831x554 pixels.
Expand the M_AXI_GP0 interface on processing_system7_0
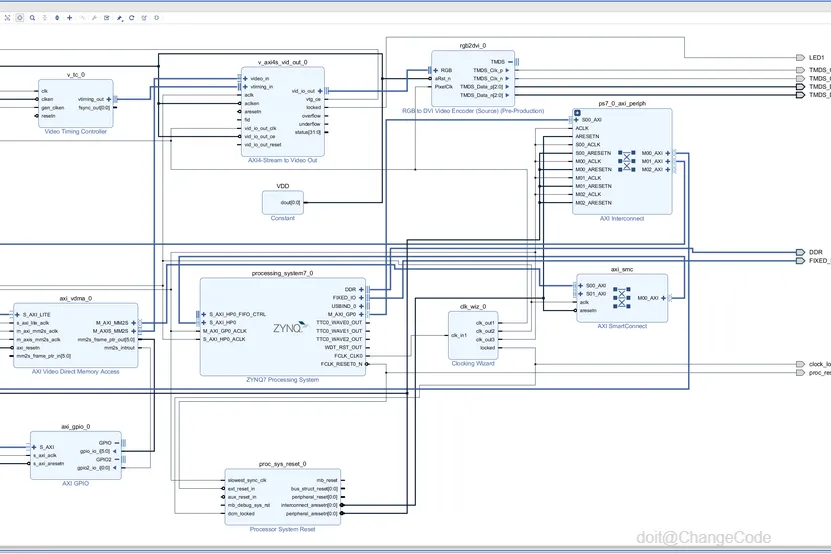pyautogui.click(x=361, y=314)
